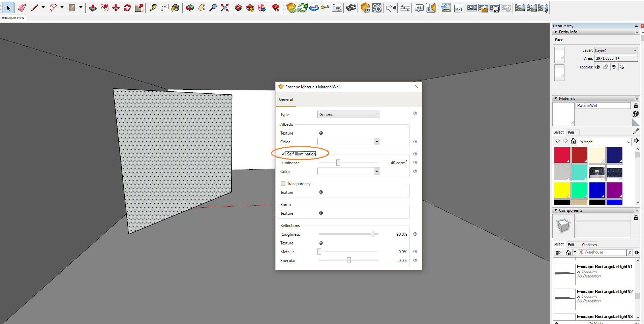Activate the Zoom magnifier tool
This screenshot has width=644, height=324.
click(x=213, y=8)
